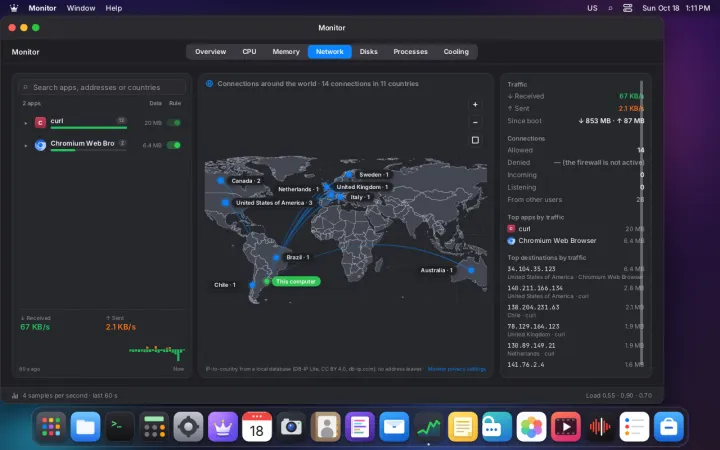Switch to the Cooling tab
Image resolution: width=720 pixels, height=450 pixels.
click(456, 52)
